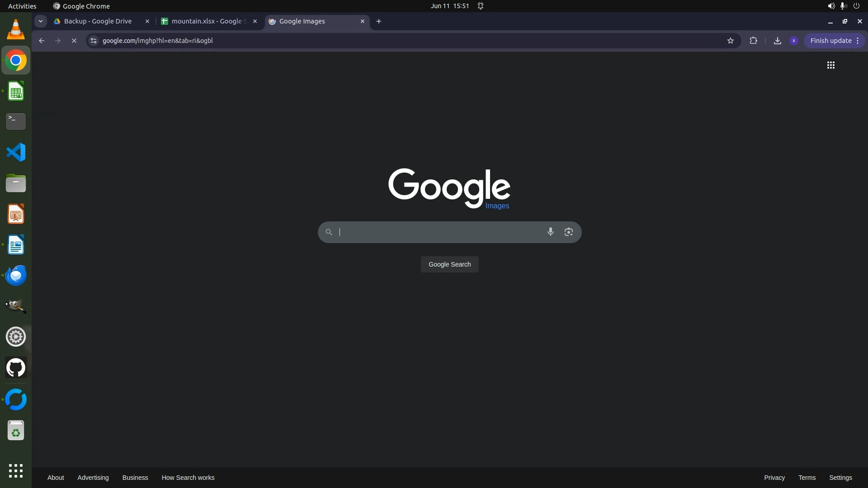The image size is (868, 488).
Task: Click the Chrome profile avatar
Action: coord(793,41)
